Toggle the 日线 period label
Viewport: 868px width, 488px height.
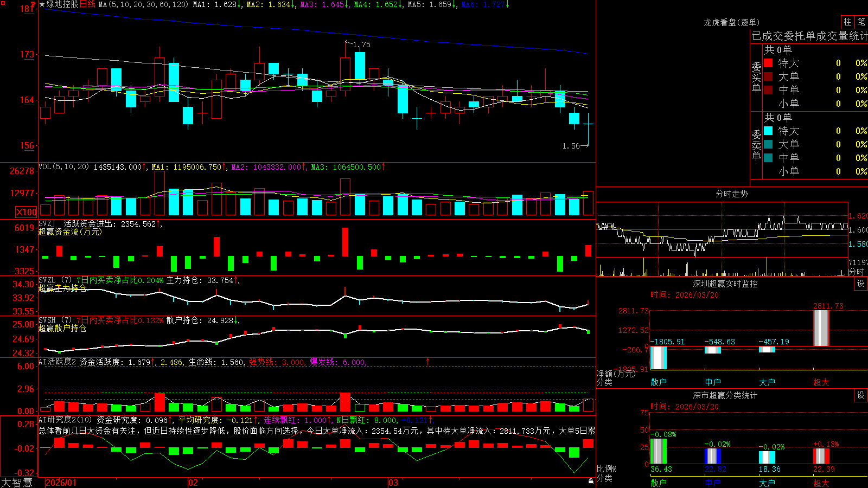coord(88,4)
